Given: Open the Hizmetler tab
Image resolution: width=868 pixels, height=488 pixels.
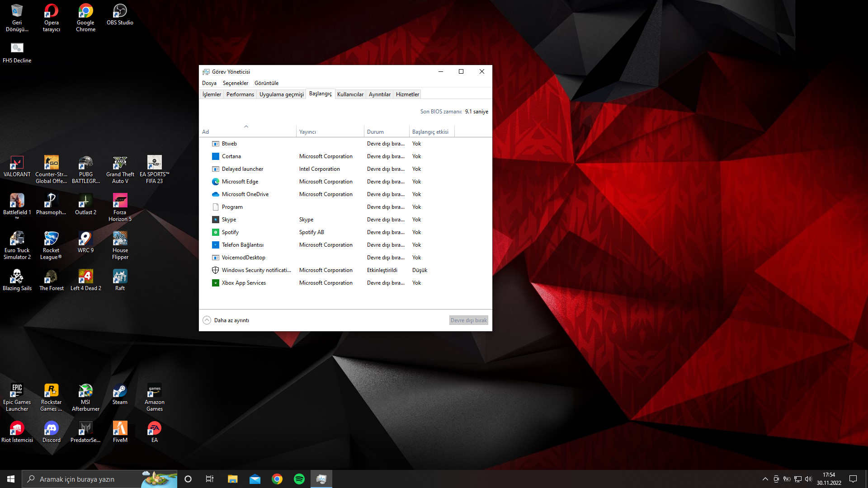Looking at the screenshot, I should 407,94.
